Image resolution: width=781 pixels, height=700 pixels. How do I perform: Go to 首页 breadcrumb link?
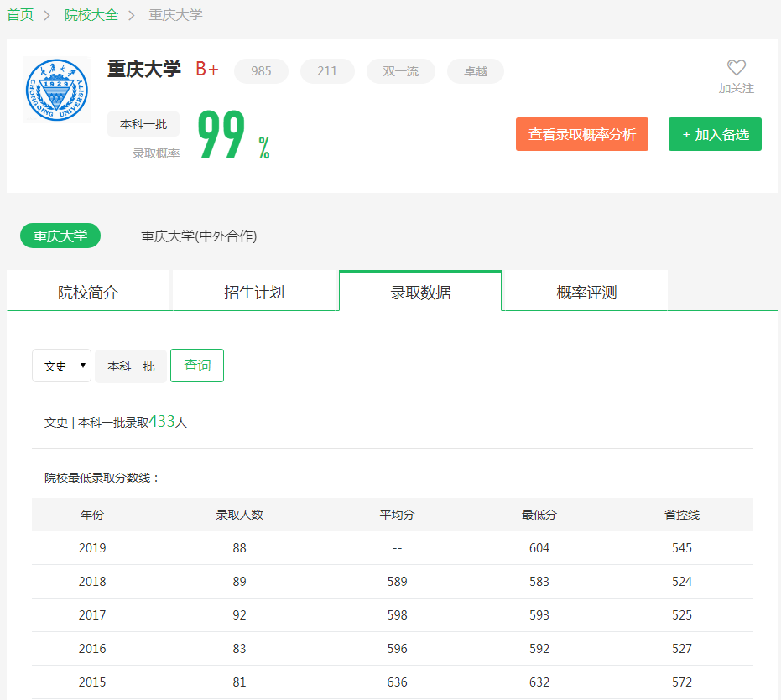coord(20,15)
